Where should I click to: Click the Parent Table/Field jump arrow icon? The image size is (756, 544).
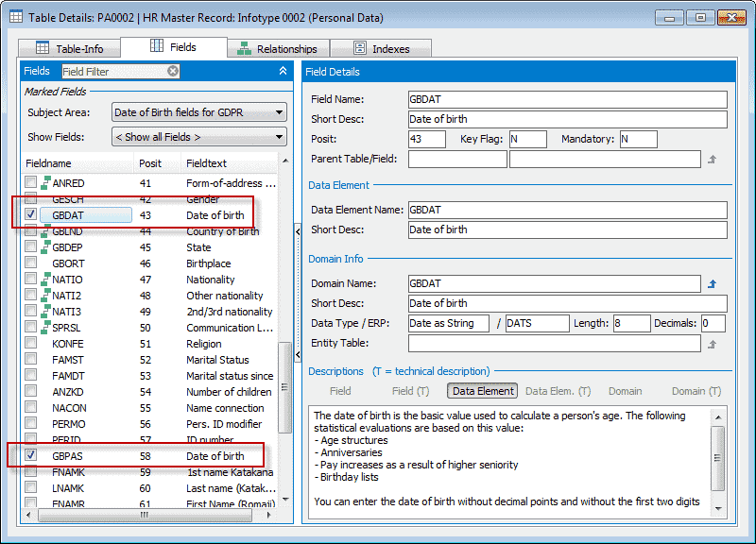click(x=713, y=159)
